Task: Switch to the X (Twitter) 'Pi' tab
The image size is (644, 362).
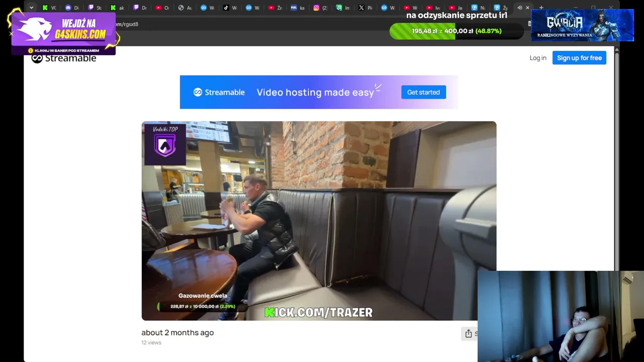Action: coord(365,8)
